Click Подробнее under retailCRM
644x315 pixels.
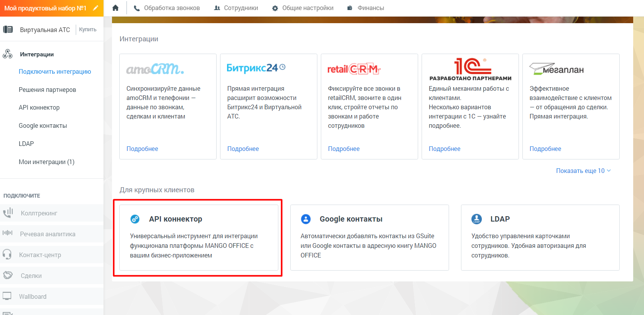pyautogui.click(x=344, y=149)
